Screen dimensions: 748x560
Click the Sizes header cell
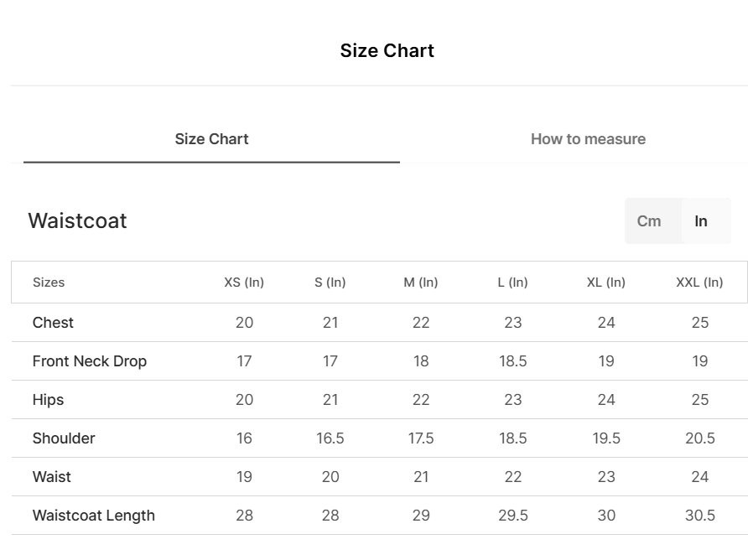pos(49,283)
